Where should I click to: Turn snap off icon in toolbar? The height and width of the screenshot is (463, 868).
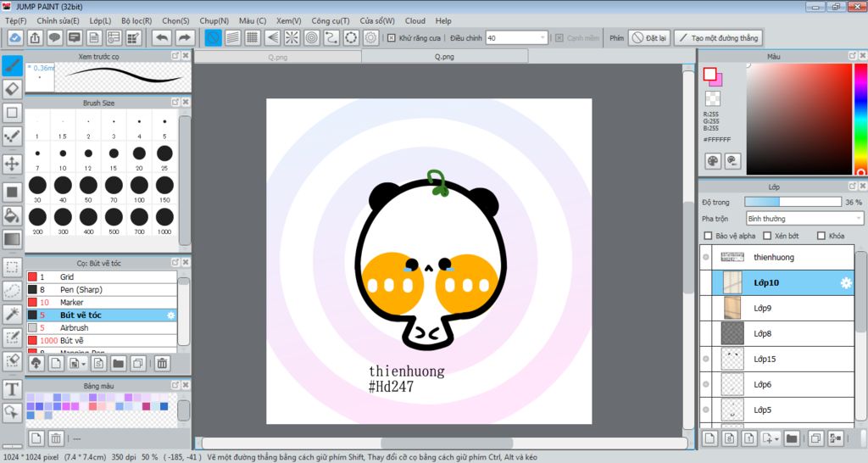click(x=213, y=38)
